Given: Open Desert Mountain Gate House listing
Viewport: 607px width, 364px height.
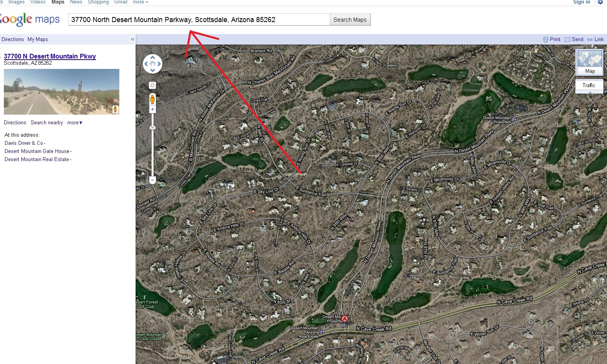Looking at the screenshot, I should (37, 151).
